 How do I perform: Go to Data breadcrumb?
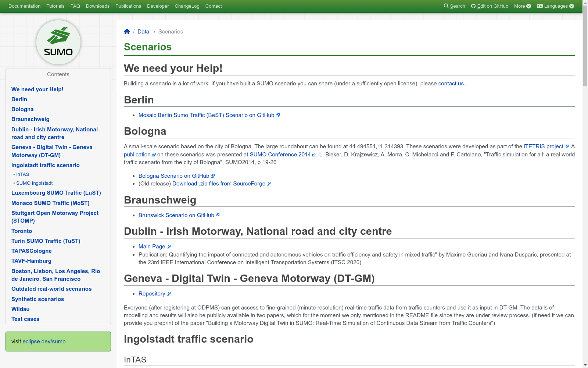(x=143, y=32)
